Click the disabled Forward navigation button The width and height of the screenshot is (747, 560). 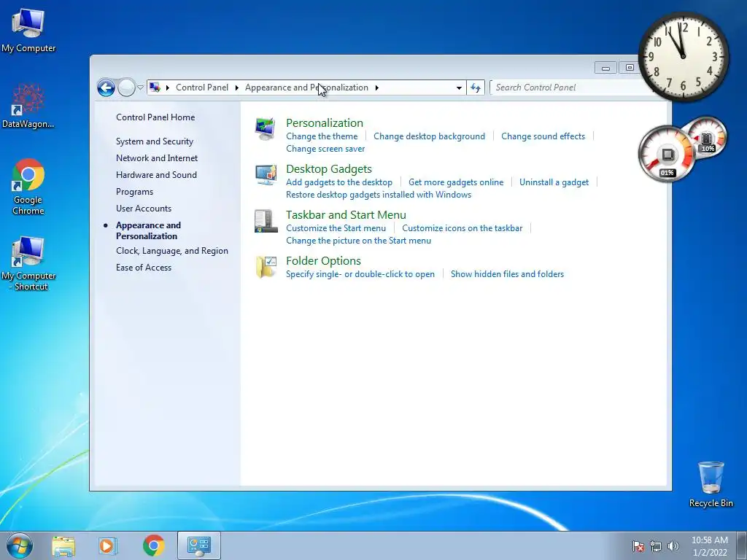(126, 87)
